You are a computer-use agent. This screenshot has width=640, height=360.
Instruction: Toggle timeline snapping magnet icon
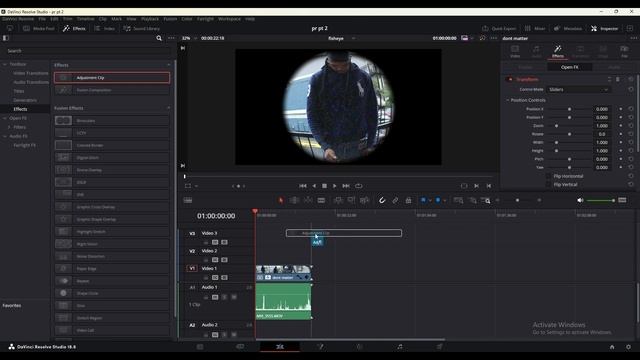[x=382, y=200]
